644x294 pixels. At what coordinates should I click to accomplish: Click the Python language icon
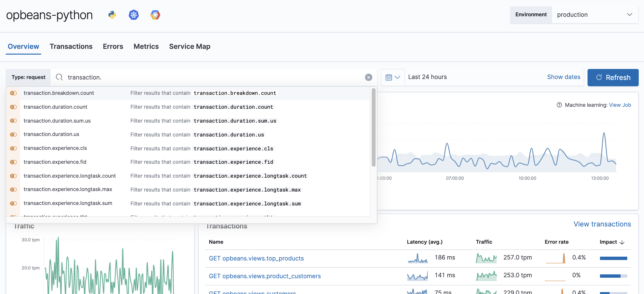112,15
